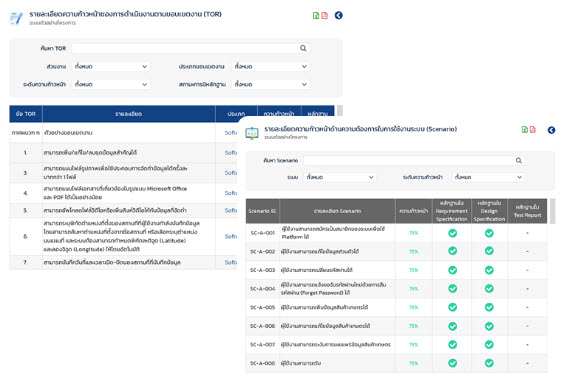Click Design Specification check for SC-A-004
The width and height of the screenshot is (563, 386).
click(x=489, y=288)
